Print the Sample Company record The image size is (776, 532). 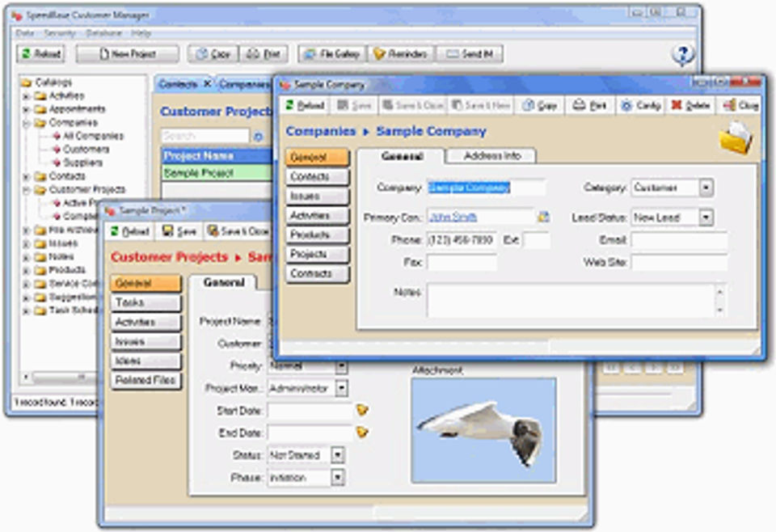589,106
